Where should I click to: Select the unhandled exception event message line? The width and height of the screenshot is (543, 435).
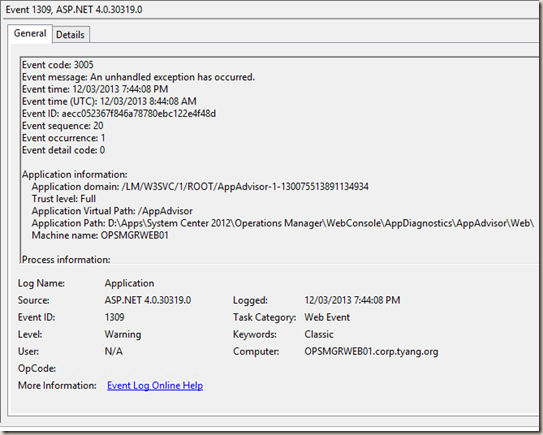coord(139,77)
